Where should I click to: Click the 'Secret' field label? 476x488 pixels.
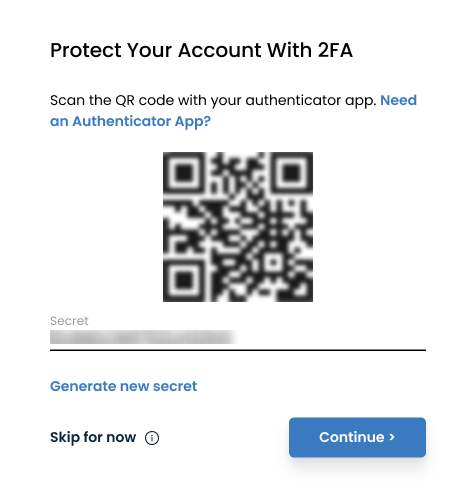(69, 321)
